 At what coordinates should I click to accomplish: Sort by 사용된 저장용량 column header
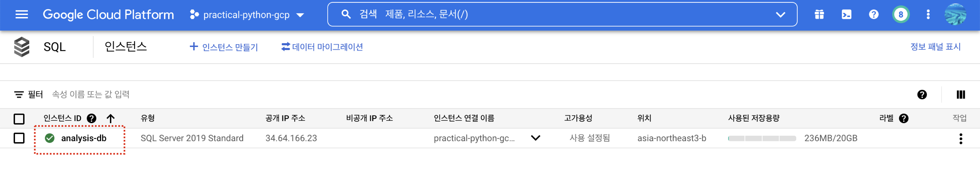coord(754,118)
